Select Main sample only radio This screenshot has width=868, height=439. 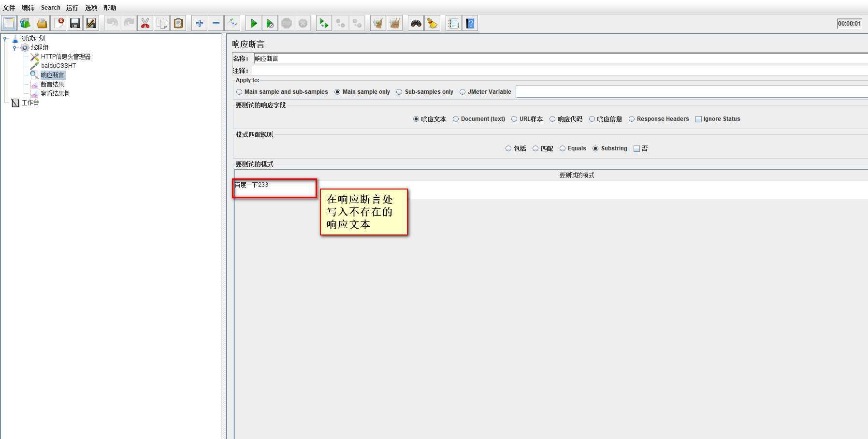(x=337, y=92)
